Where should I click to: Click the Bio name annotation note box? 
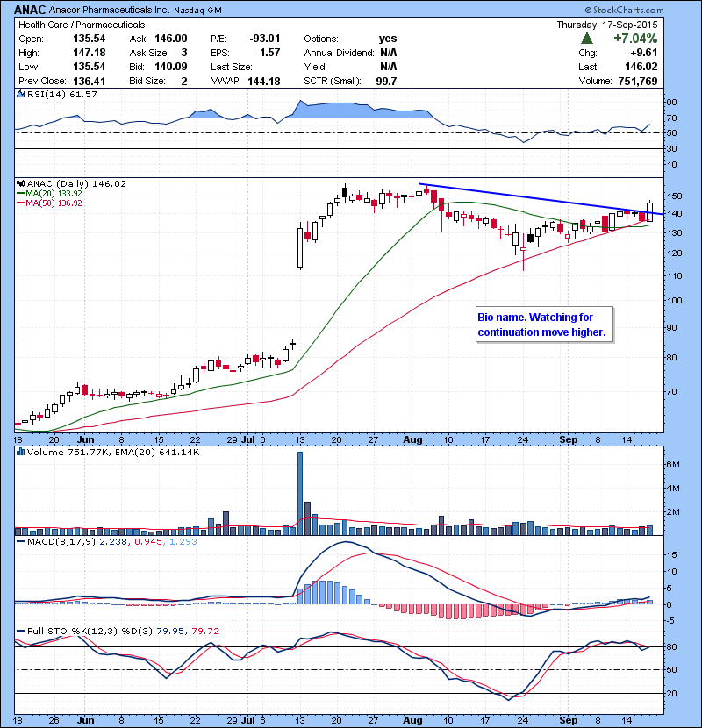(x=544, y=325)
